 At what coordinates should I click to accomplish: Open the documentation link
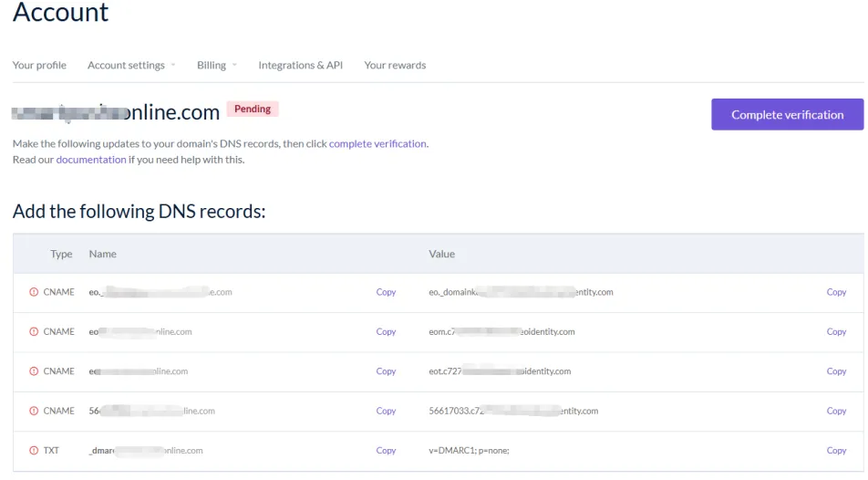coord(91,160)
